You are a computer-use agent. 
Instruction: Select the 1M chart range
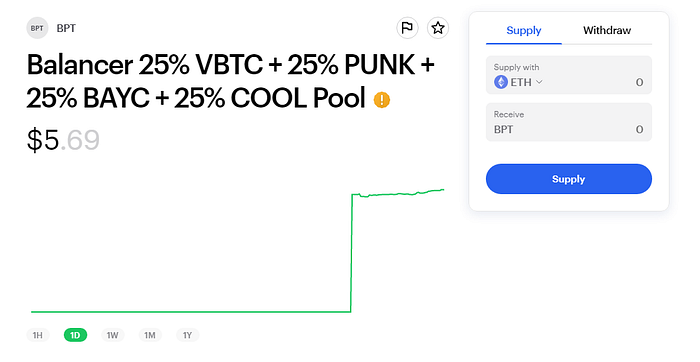150,335
